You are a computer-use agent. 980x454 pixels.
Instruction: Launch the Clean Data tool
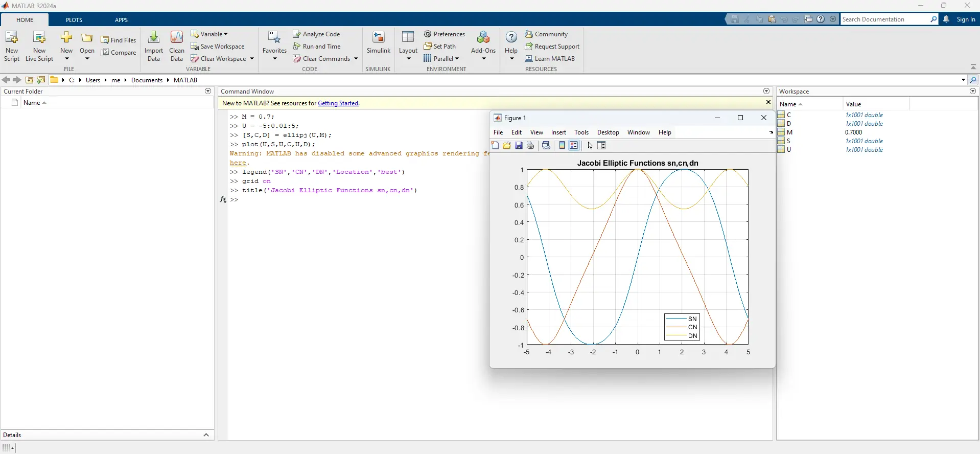pyautogui.click(x=176, y=38)
